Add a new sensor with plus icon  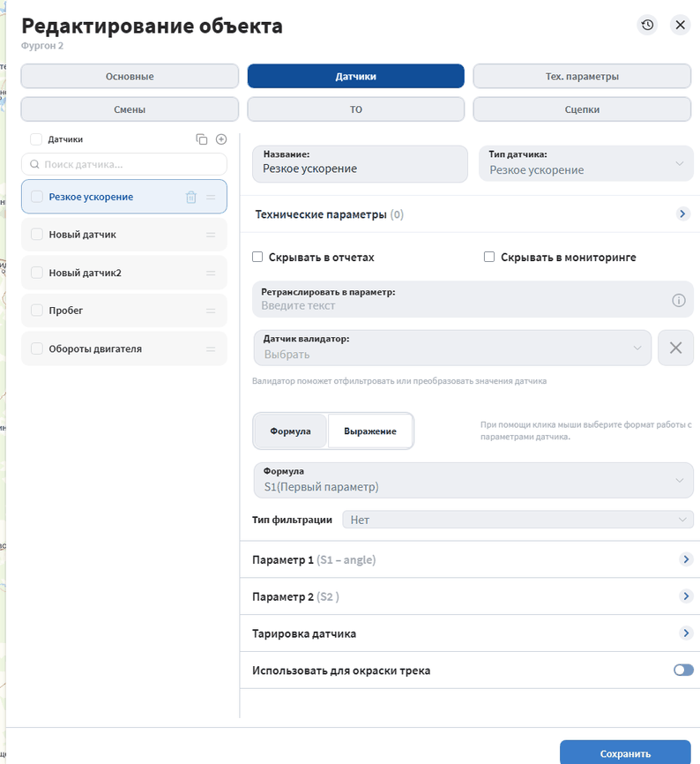221,139
